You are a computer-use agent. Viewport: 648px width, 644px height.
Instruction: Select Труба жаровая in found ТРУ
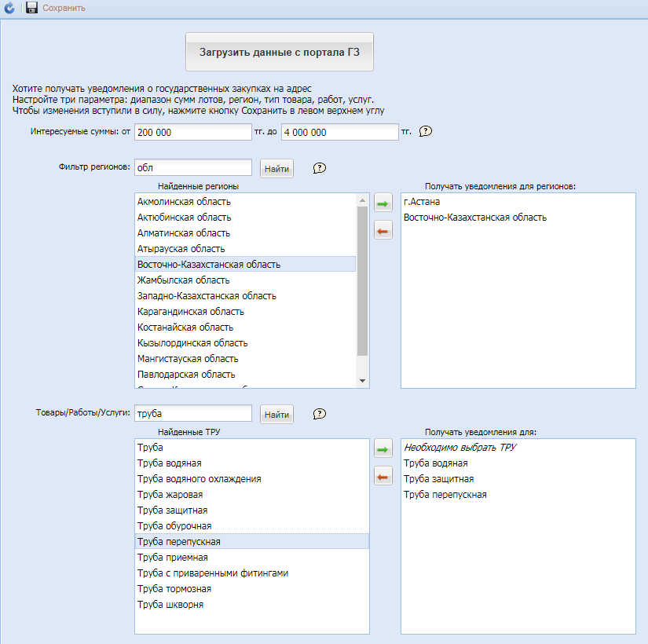[252, 495]
